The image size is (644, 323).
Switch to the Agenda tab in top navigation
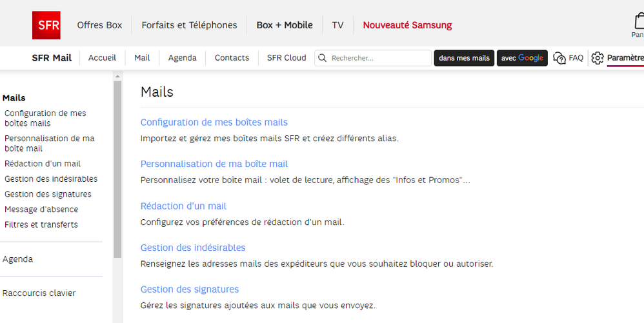pos(182,58)
